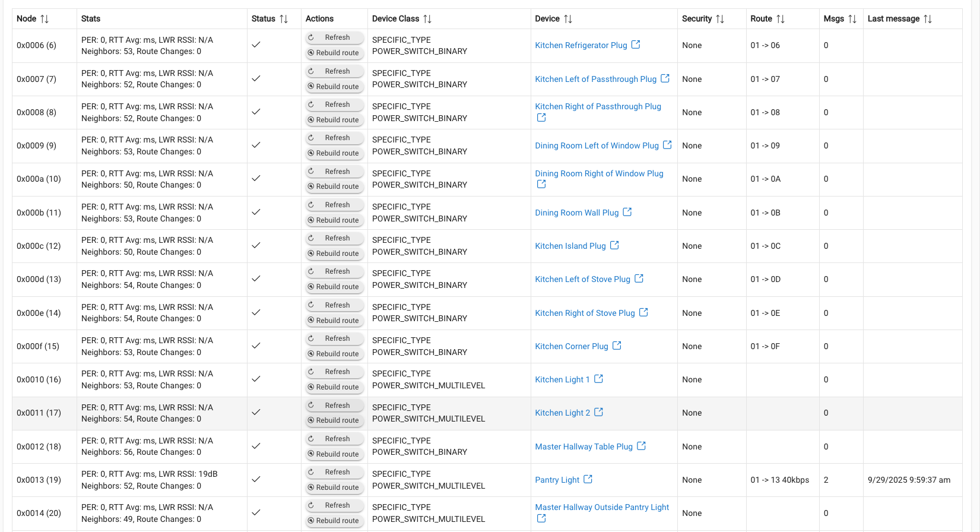Open external link icon beside Kitchen Corner Plug
The height and width of the screenshot is (532, 980).
[617, 346]
